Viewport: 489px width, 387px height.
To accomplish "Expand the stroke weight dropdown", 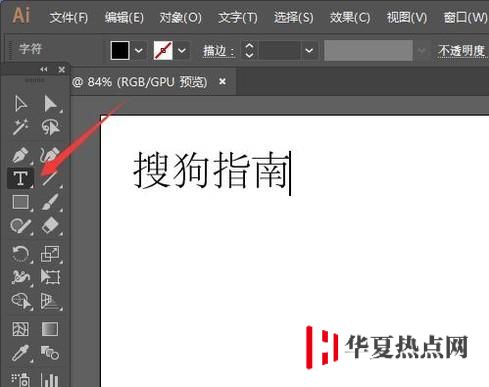I will click(309, 51).
